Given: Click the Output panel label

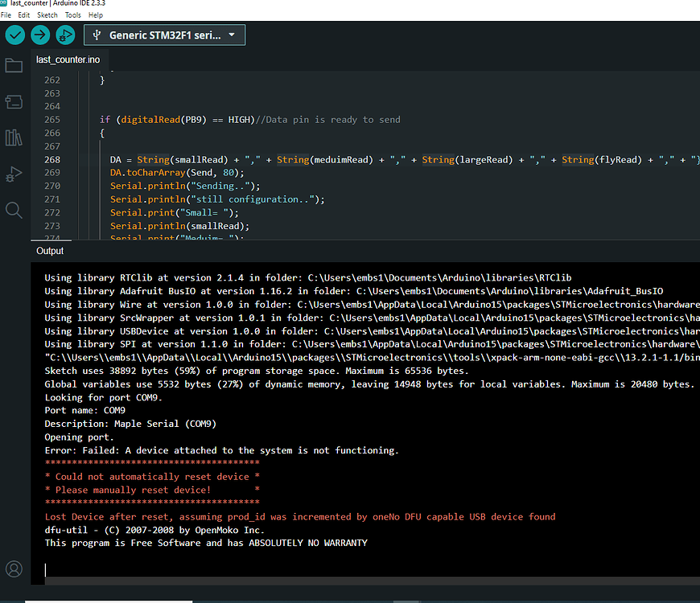Looking at the screenshot, I should pyautogui.click(x=49, y=250).
